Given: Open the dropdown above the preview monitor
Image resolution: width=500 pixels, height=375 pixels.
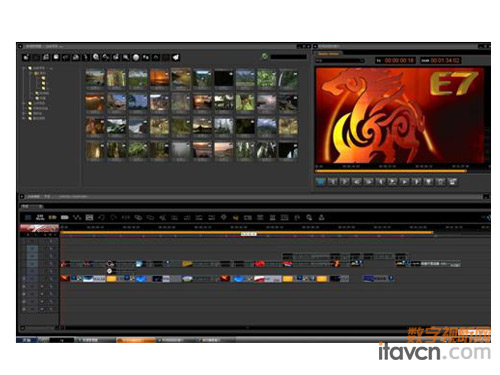Looking at the screenshot, I should pyautogui.click(x=340, y=61).
